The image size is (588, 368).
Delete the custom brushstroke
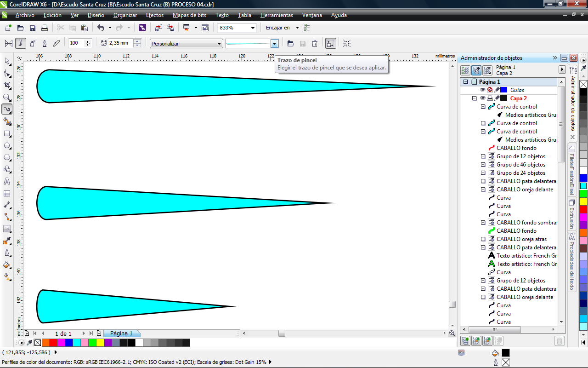pyautogui.click(x=315, y=43)
